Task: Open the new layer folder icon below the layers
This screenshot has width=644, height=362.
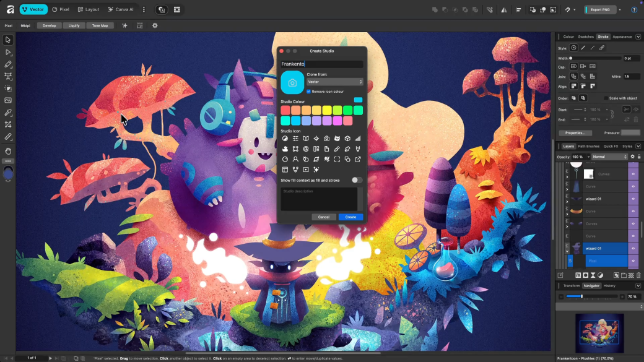Action: coord(623,275)
